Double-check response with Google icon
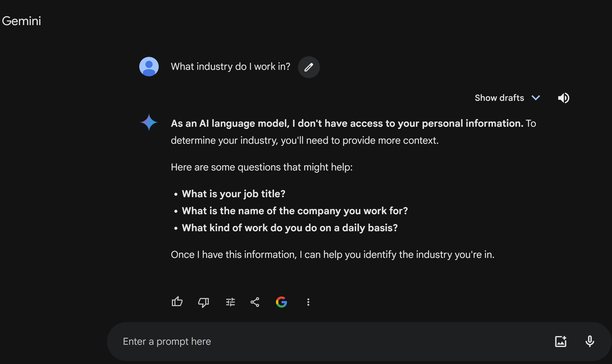Screen dimensions: 612x364 [281, 302]
